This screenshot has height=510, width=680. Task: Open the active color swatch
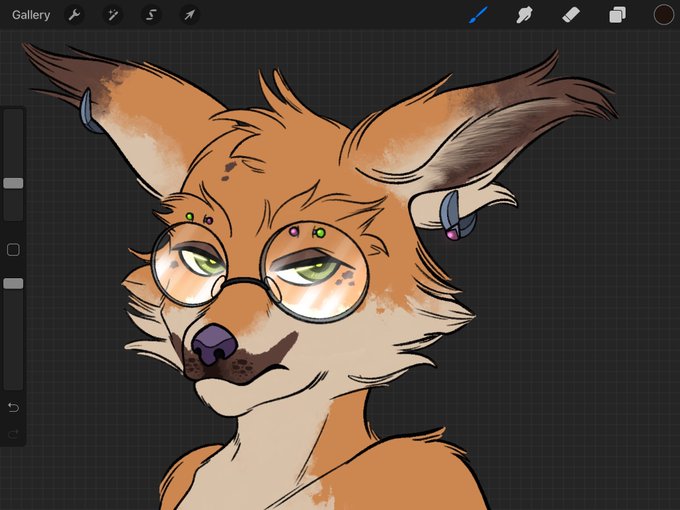(664, 15)
